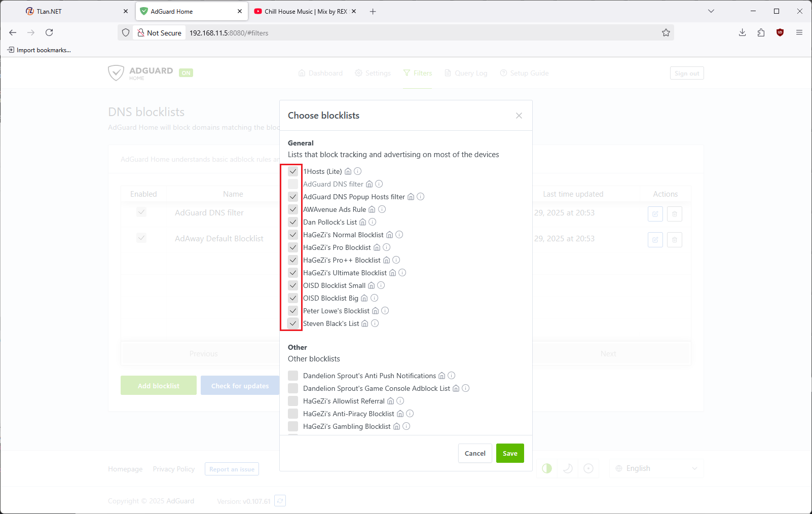Open the Settings menu item
Image resolution: width=812 pixels, height=514 pixels.
coord(373,73)
